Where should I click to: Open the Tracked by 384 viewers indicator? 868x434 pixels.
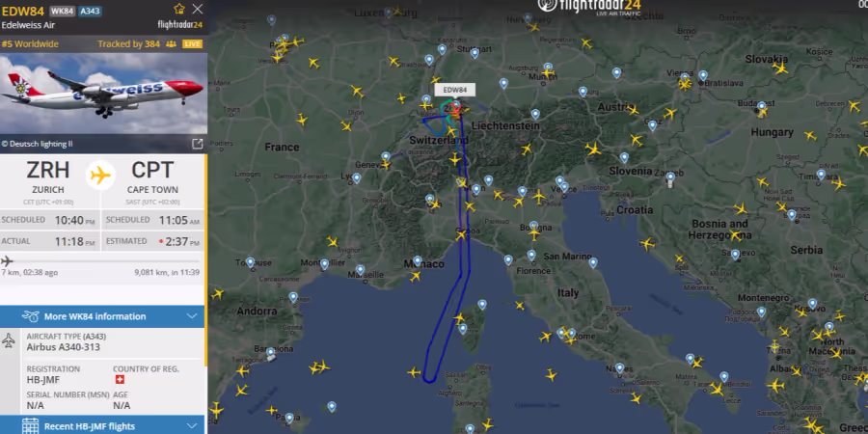pos(137,43)
